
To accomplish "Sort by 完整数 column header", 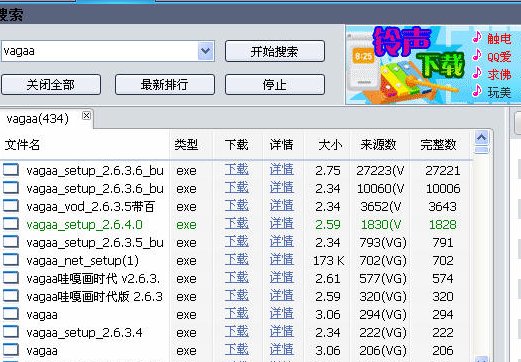I will [438, 145].
